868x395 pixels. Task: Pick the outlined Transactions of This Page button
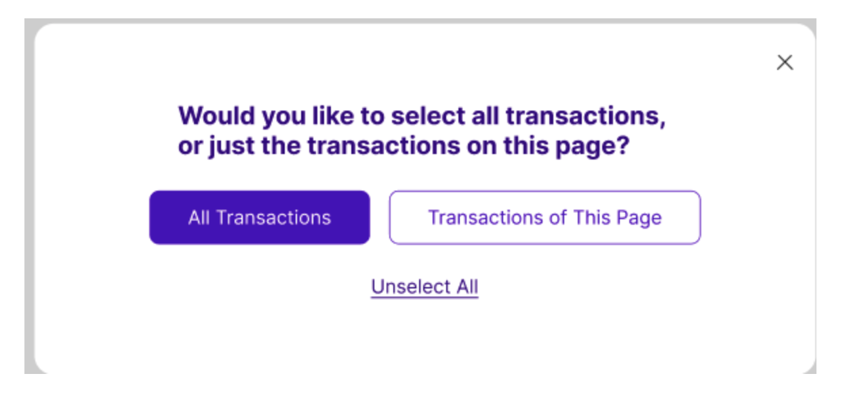coord(545,217)
